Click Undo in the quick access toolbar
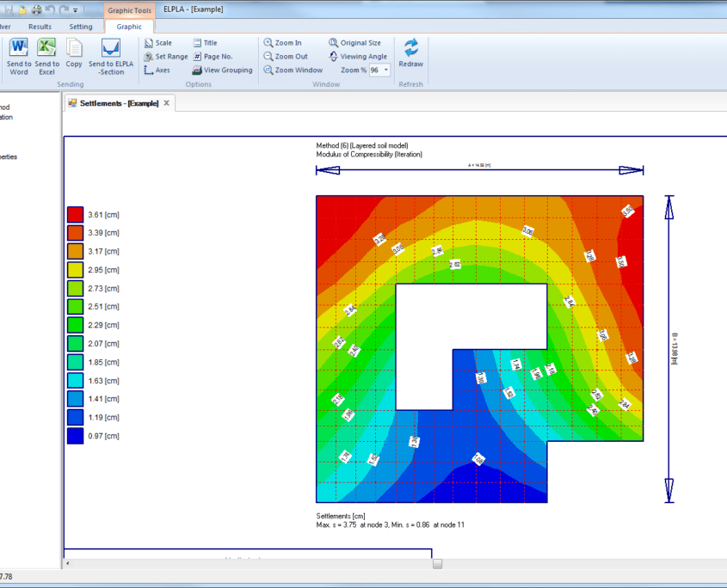 click(50, 9)
